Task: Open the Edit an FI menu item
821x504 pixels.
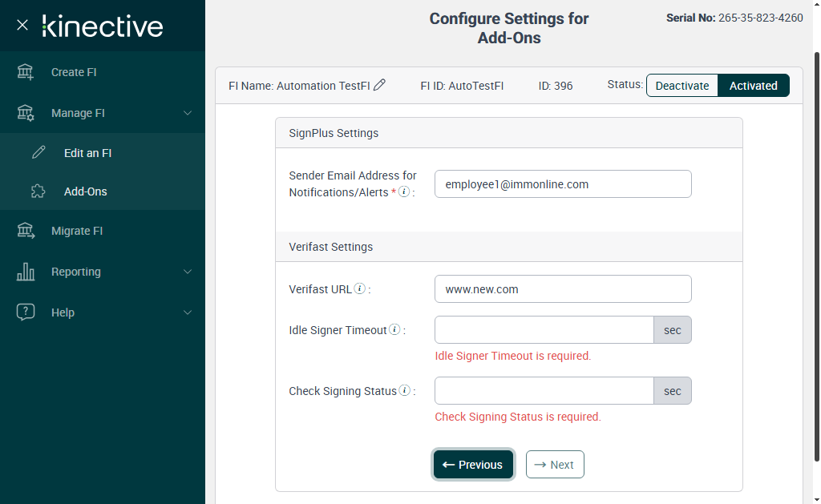Action: pyautogui.click(x=87, y=152)
